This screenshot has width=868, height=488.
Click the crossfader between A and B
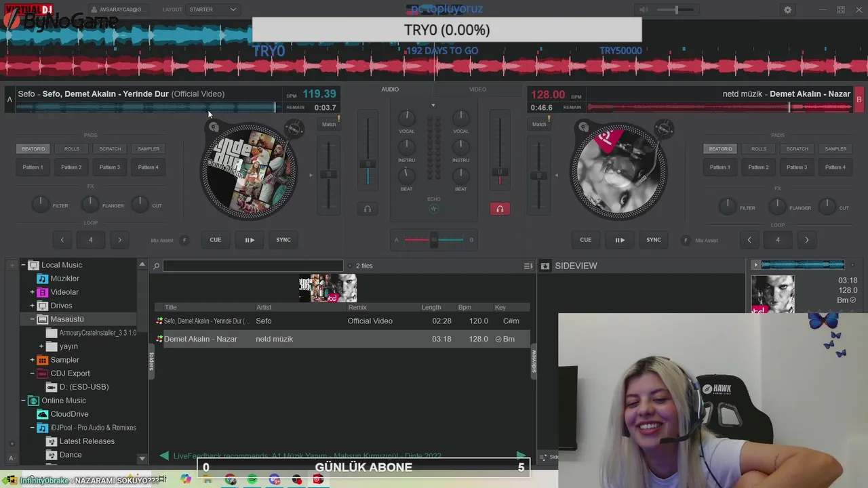[x=434, y=239]
